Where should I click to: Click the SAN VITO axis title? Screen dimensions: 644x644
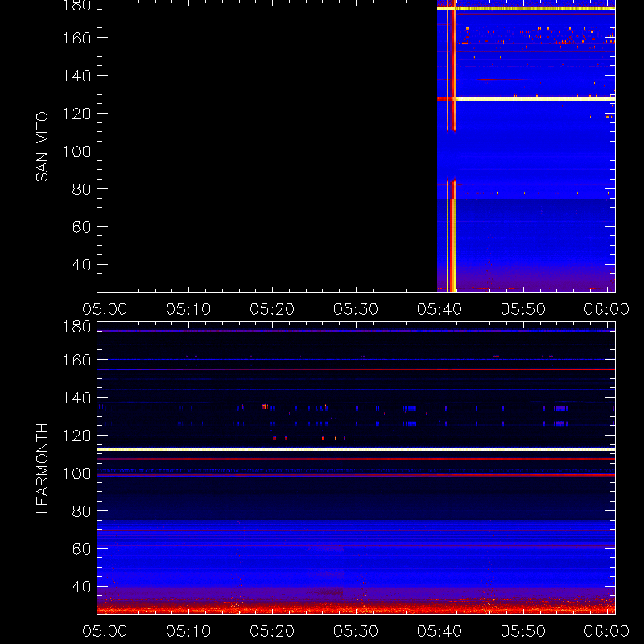pyautogui.click(x=42, y=147)
